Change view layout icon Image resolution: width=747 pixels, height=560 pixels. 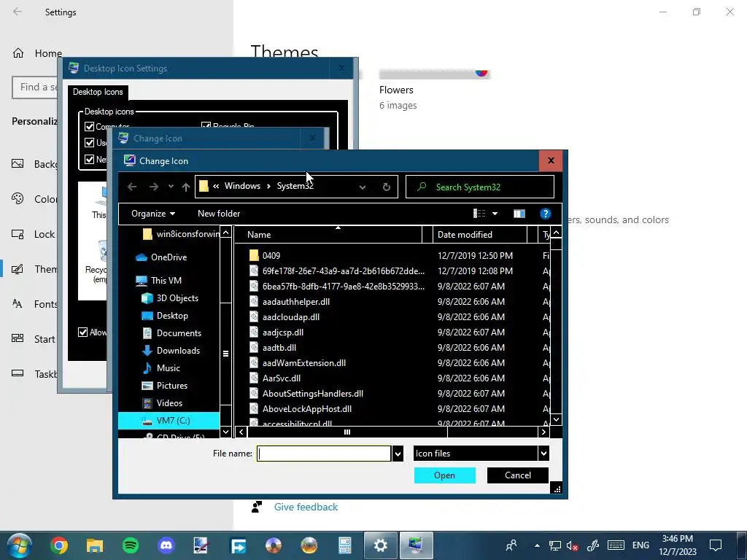(x=479, y=214)
